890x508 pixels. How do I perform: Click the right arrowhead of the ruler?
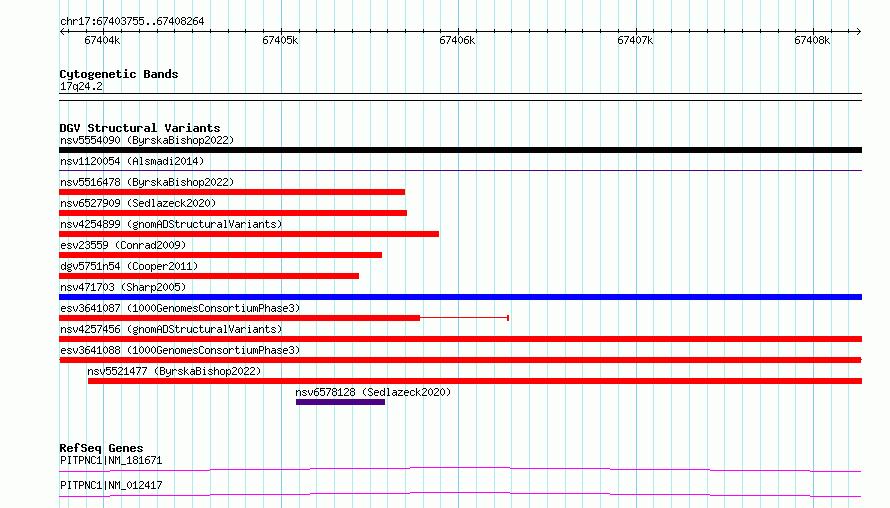tap(858, 32)
